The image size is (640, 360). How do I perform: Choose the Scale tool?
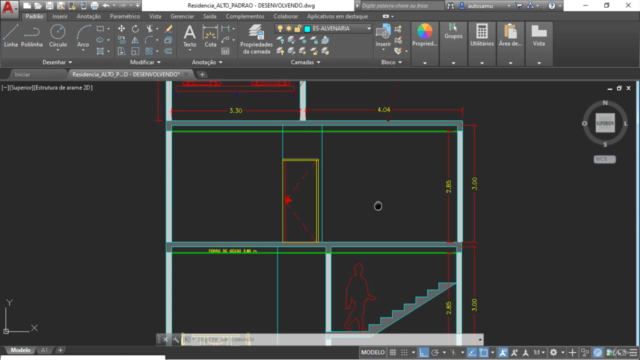click(135, 51)
